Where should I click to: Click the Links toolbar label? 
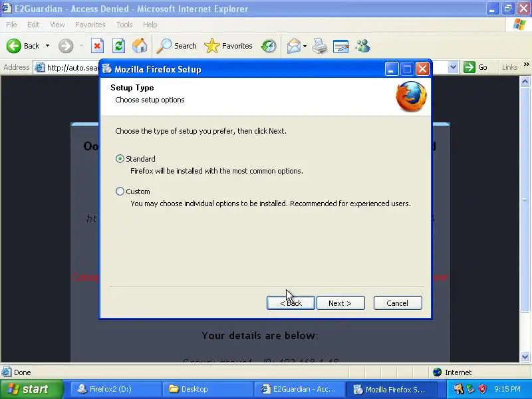pos(509,67)
